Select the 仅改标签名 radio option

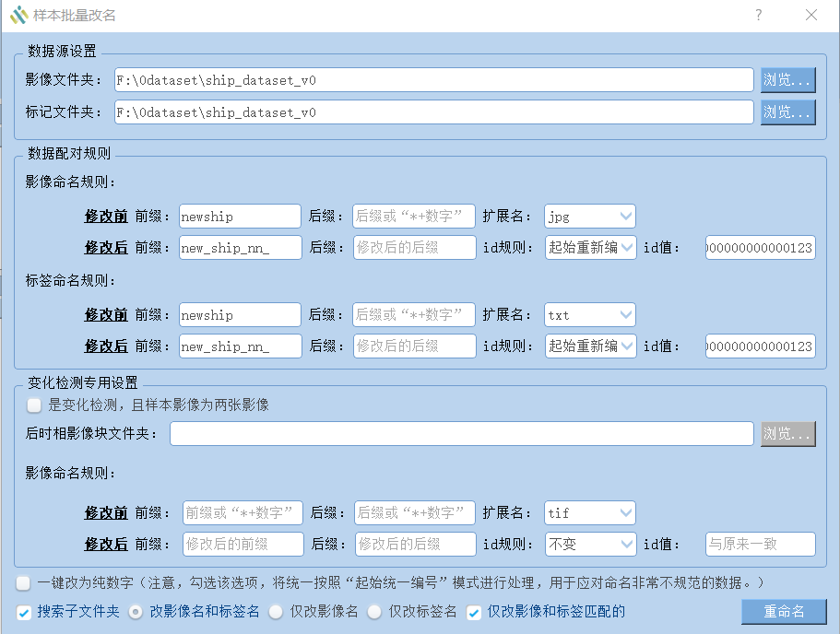[373, 611]
